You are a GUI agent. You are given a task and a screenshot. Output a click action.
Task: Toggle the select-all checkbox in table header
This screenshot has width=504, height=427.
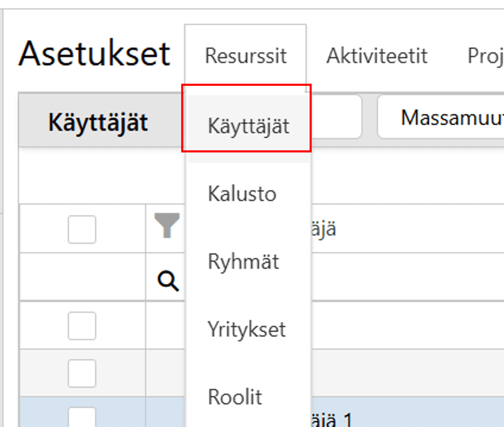point(82,230)
